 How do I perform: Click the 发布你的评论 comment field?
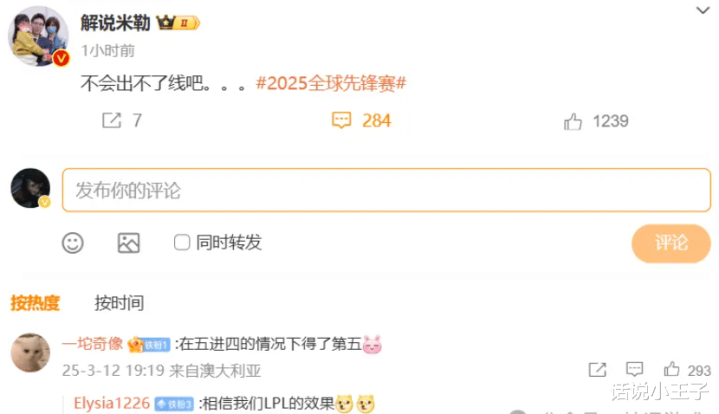[387, 190]
